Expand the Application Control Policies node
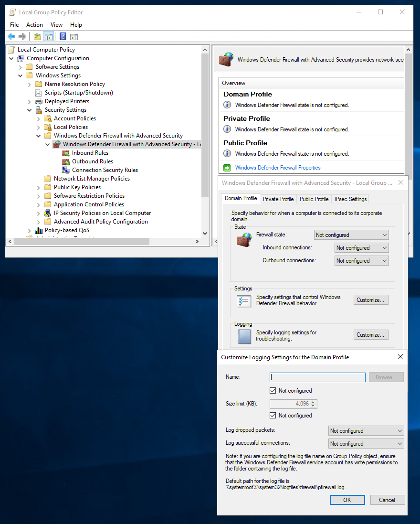 [x=38, y=205]
